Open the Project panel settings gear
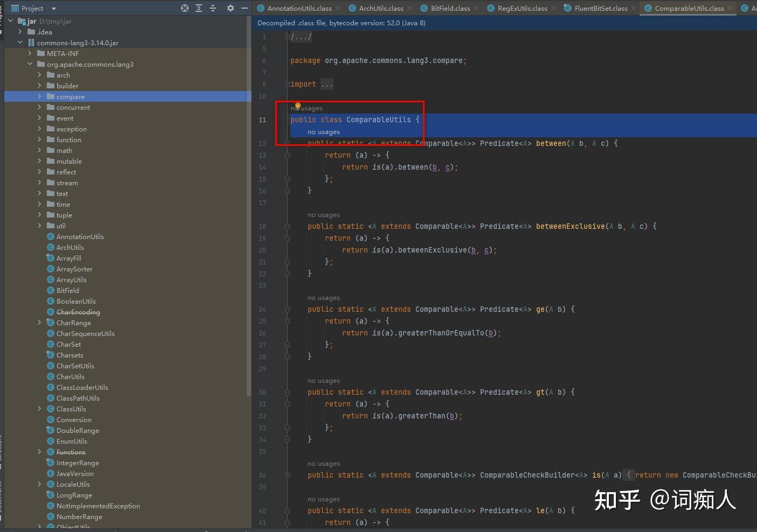The width and height of the screenshot is (757, 532). coord(230,8)
